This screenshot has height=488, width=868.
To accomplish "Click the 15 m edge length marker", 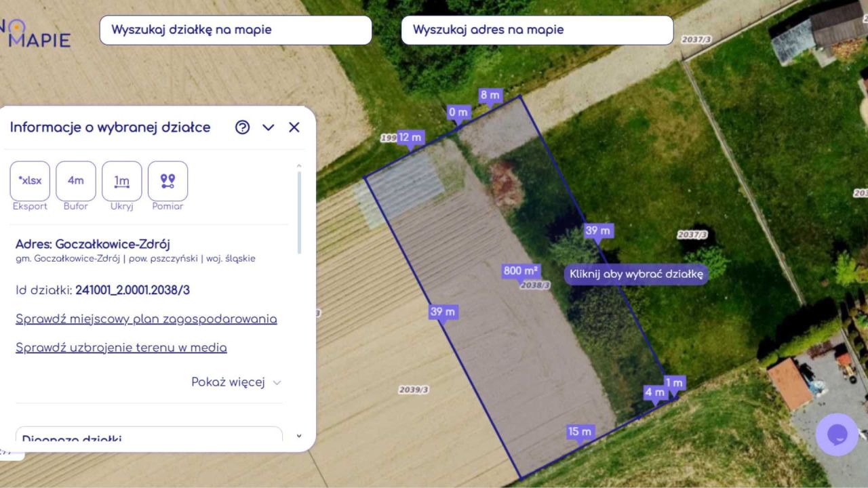I will (580, 432).
